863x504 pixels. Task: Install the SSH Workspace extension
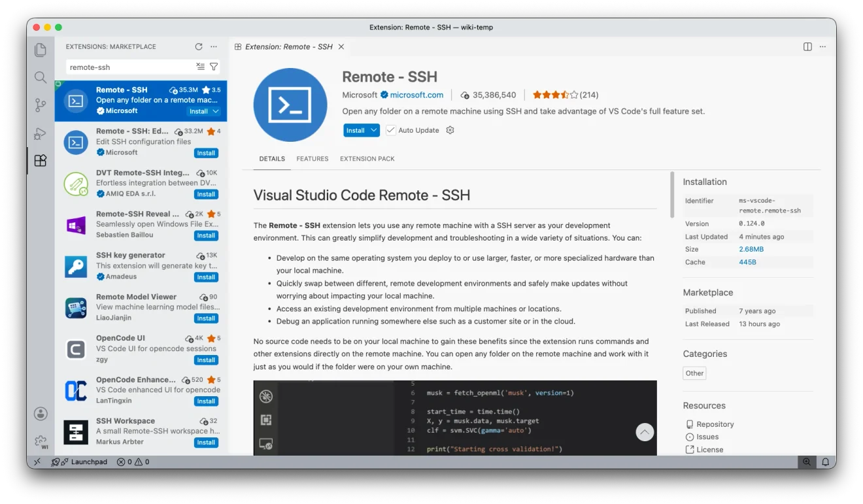coord(206,443)
